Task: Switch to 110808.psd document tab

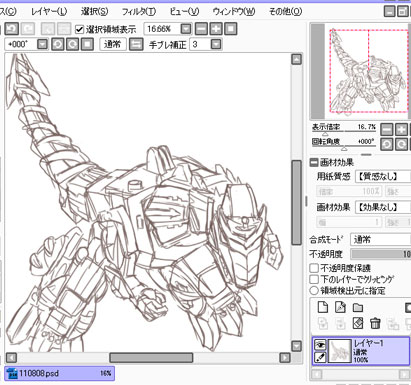Action: 60,373
